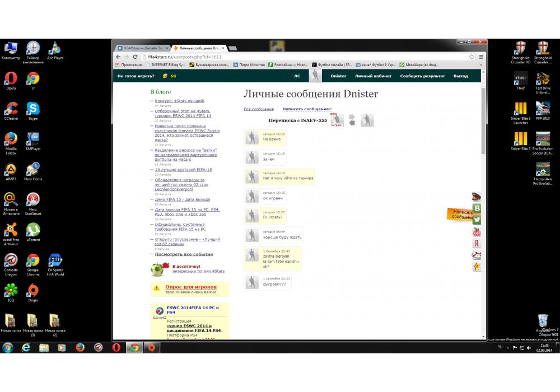Click the Windows Start button

tap(8, 348)
